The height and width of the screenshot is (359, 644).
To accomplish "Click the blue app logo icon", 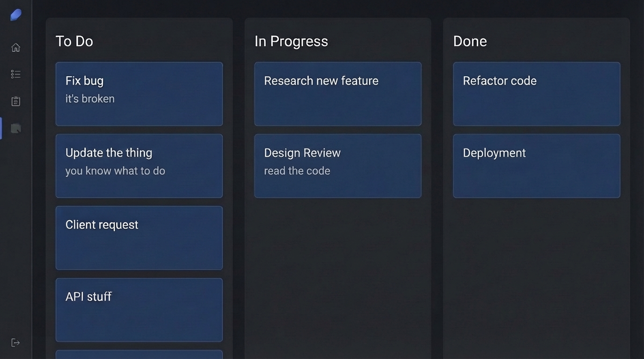I will point(16,15).
